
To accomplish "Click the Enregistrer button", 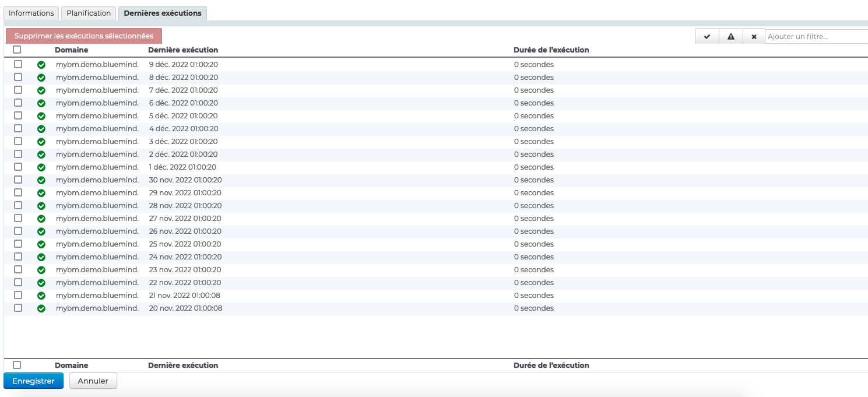I will [x=33, y=381].
